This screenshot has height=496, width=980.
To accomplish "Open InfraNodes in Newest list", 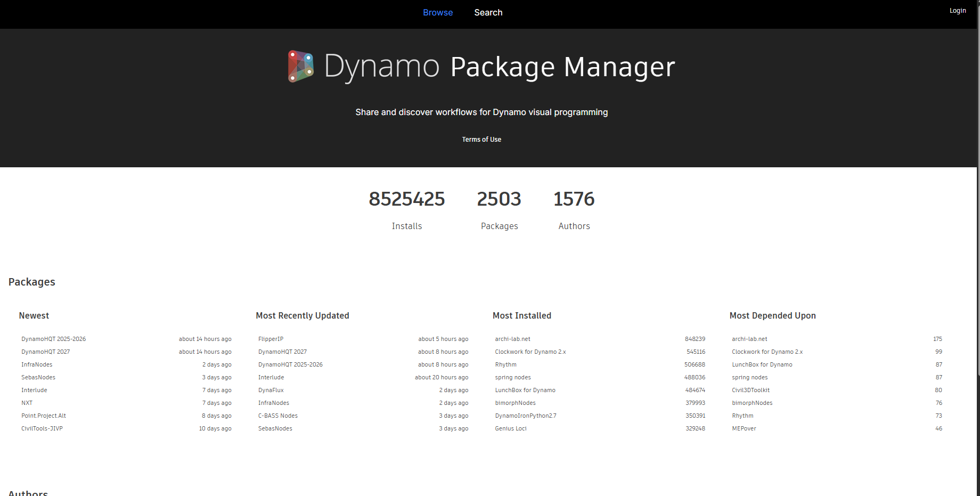I will (x=37, y=364).
